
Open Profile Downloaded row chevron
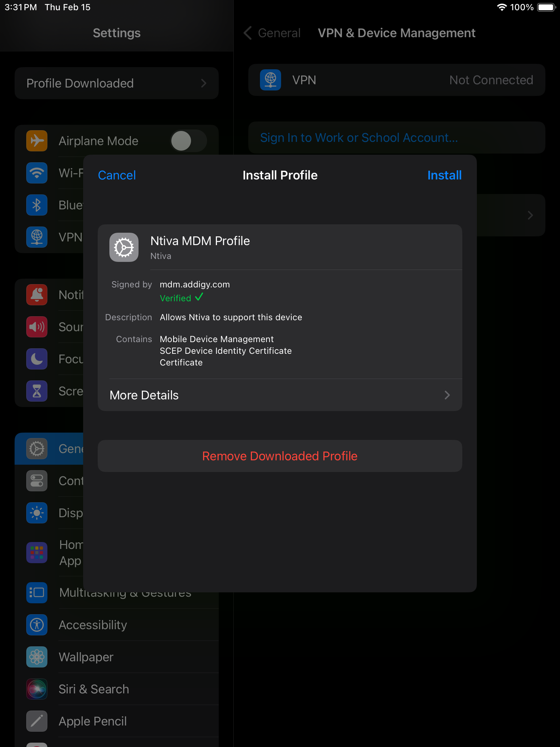click(204, 83)
